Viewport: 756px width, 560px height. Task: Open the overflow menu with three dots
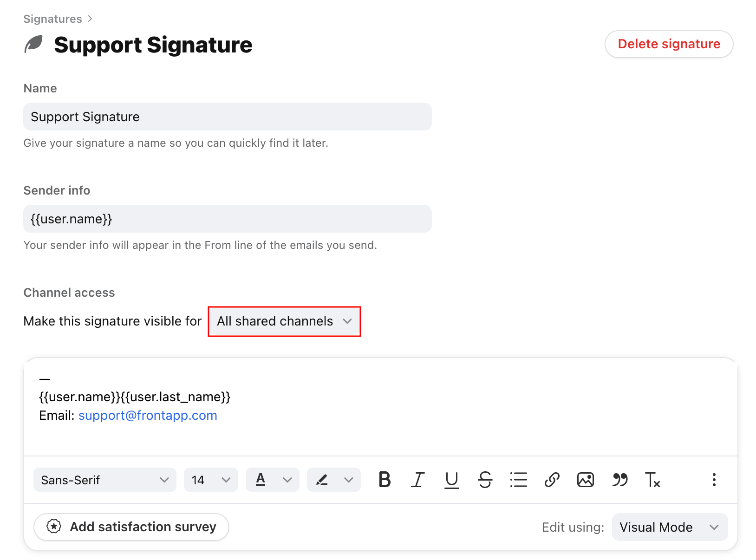[x=714, y=480]
